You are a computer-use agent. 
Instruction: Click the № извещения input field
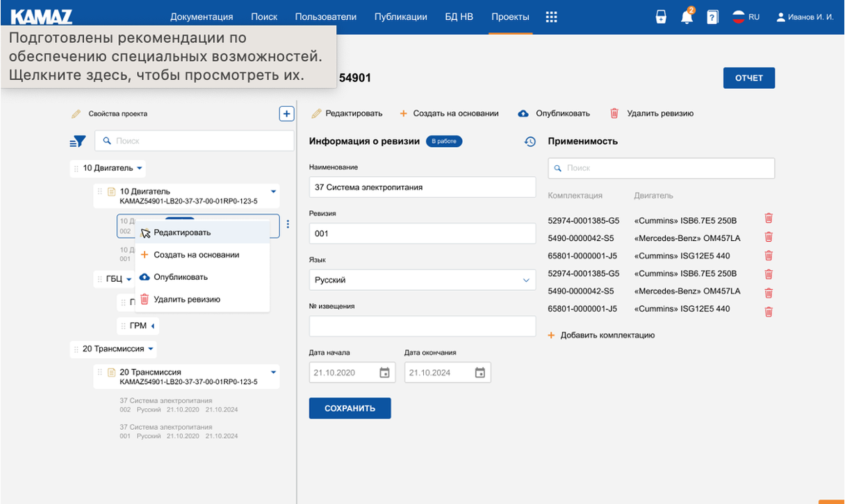pos(422,326)
